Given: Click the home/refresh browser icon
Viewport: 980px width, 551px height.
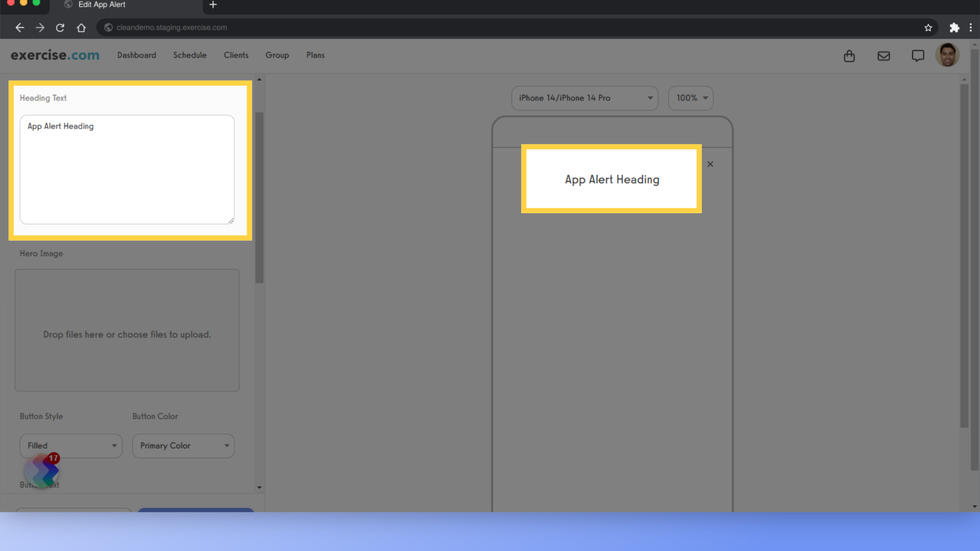Looking at the screenshot, I should (x=81, y=27).
